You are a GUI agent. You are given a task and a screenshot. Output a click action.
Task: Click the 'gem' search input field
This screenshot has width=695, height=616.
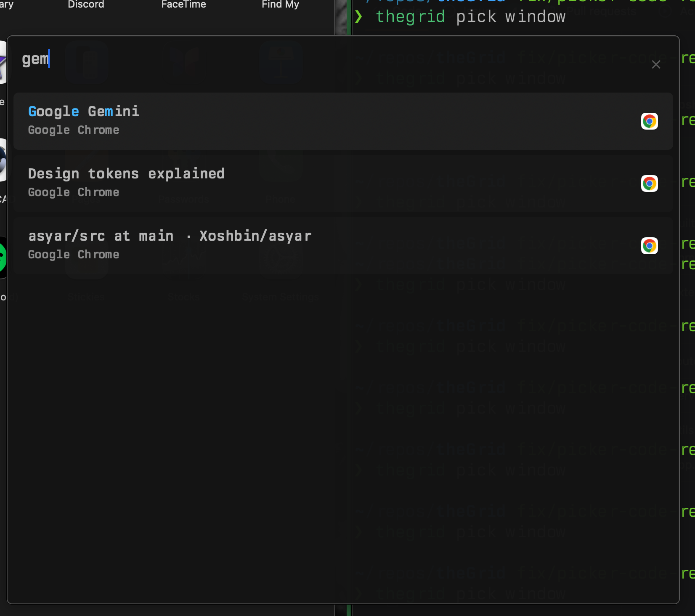(x=328, y=59)
